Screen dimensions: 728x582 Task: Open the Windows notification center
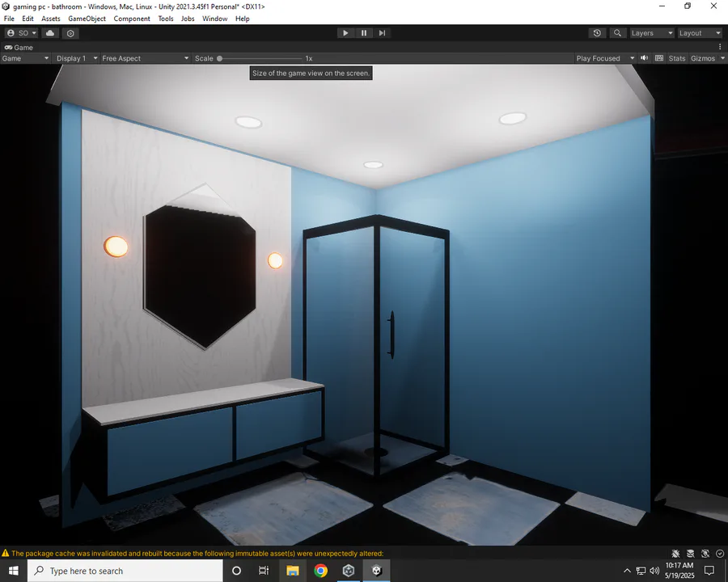709,571
